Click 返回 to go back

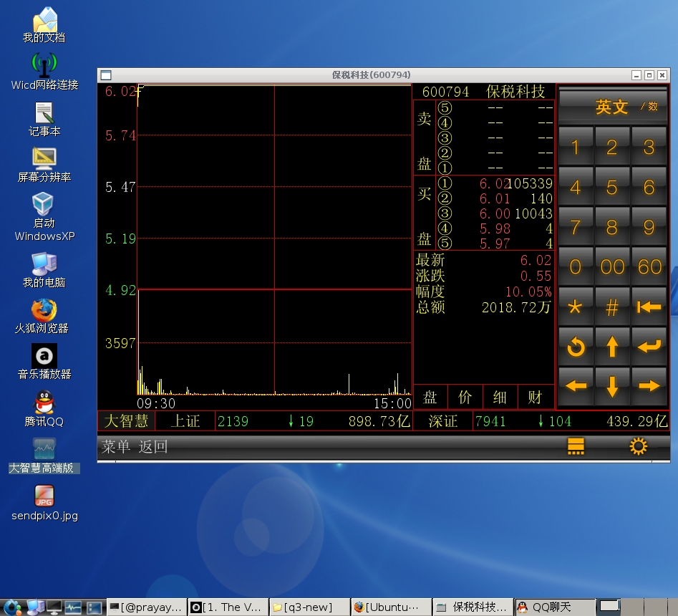coord(152,446)
